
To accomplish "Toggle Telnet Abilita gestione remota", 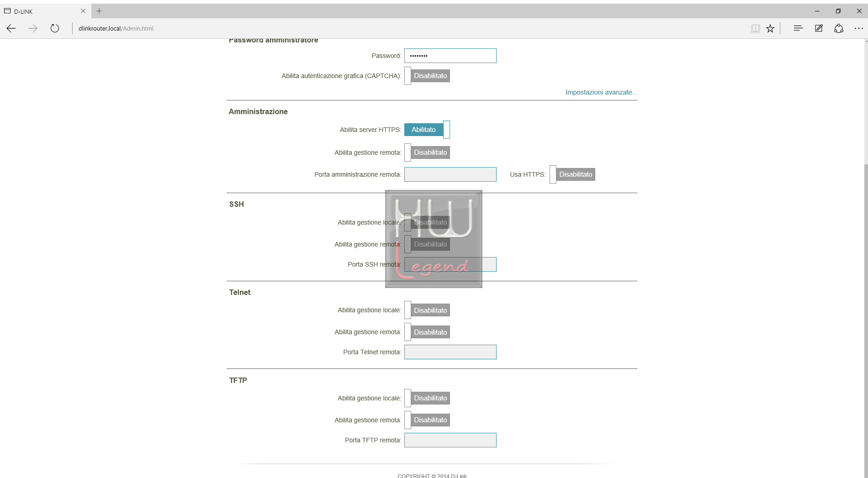I will click(427, 332).
